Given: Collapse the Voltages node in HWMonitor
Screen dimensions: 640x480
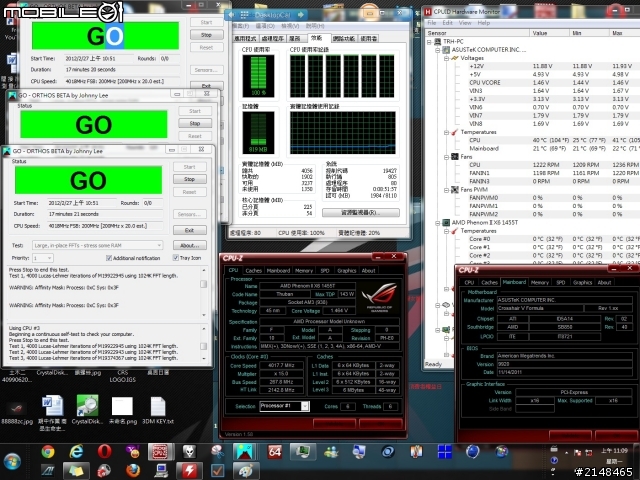Looking at the screenshot, I should (447, 58).
